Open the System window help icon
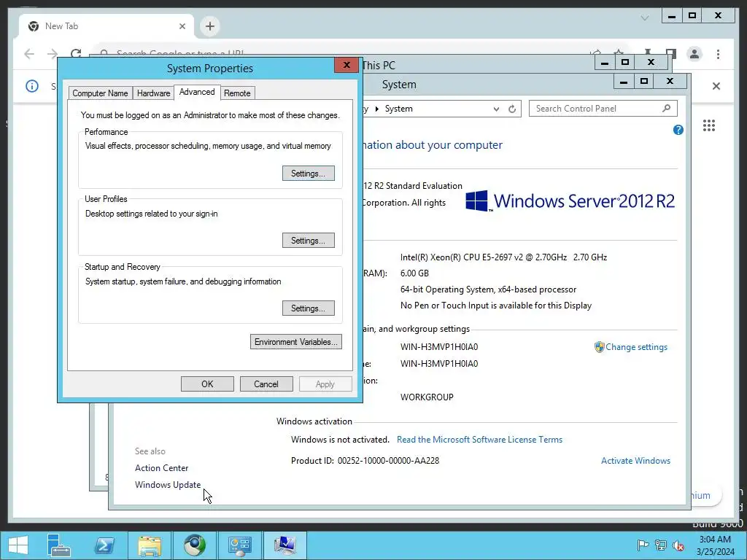 [x=678, y=130]
